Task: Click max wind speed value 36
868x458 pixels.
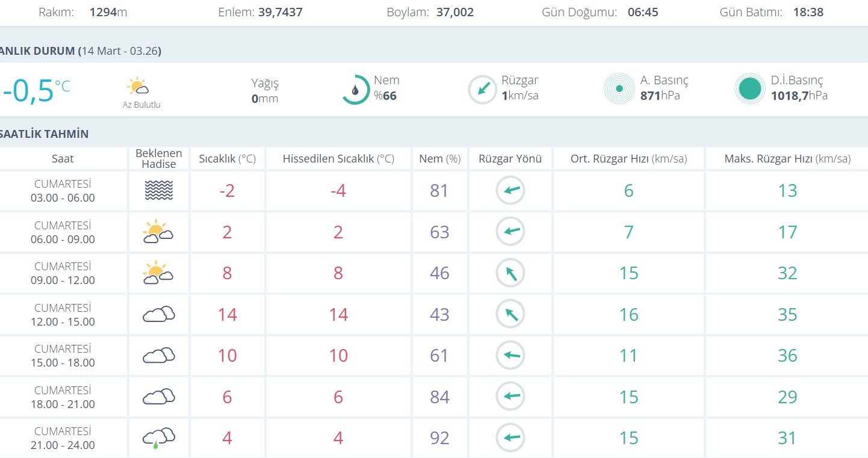Action: (787, 356)
